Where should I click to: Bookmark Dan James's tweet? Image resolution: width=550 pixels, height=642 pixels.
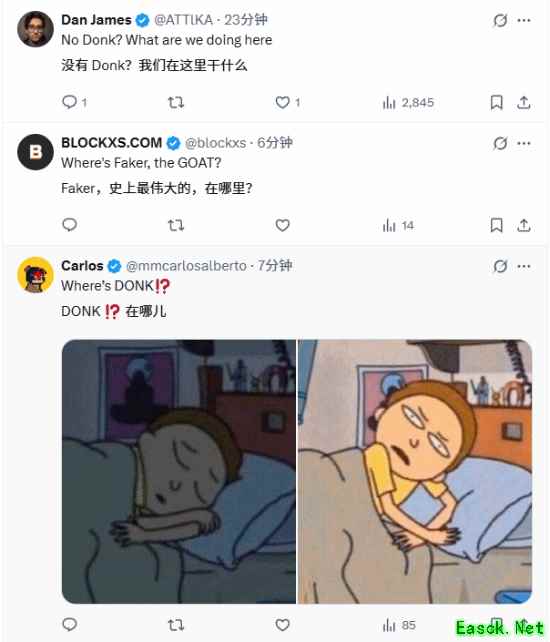pos(496,102)
